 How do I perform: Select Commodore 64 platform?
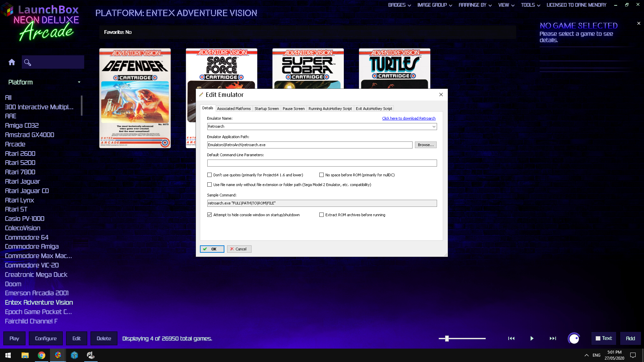click(27, 237)
